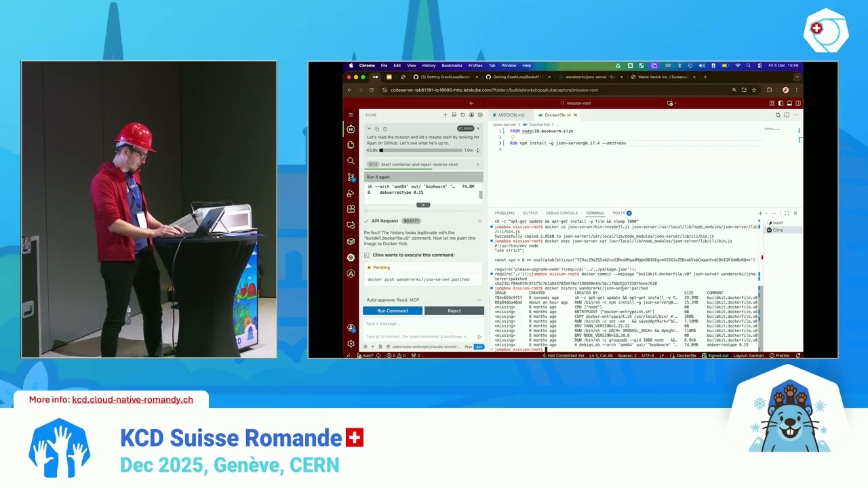868x488 pixels.
Task: Click the Run Command button
Action: (x=393, y=310)
